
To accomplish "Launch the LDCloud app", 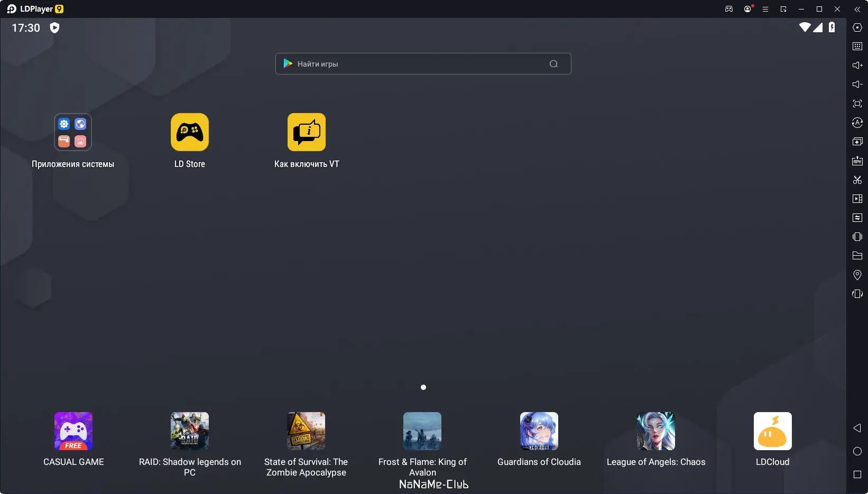I will pyautogui.click(x=773, y=431).
